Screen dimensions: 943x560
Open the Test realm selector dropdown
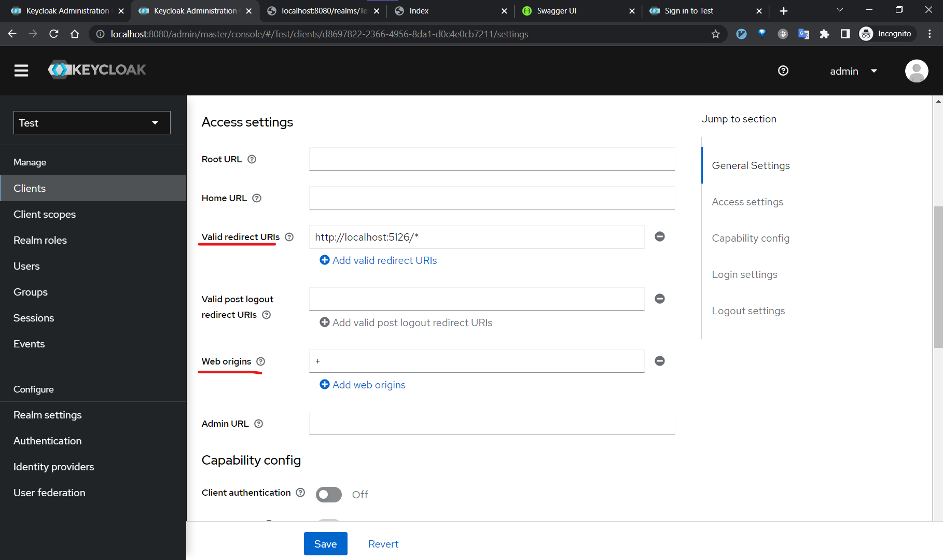coord(92,123)
